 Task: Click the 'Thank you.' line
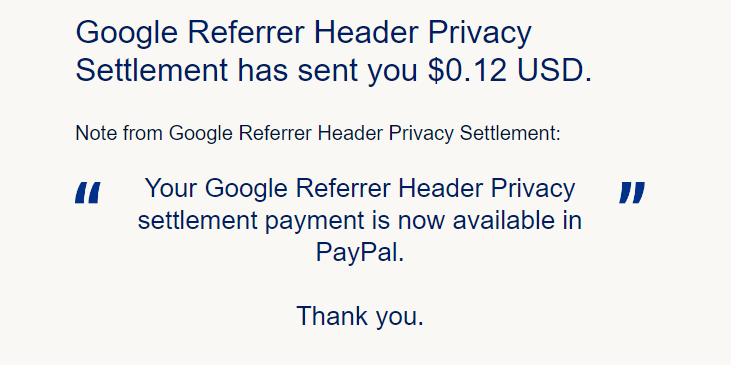pos(360,316)
